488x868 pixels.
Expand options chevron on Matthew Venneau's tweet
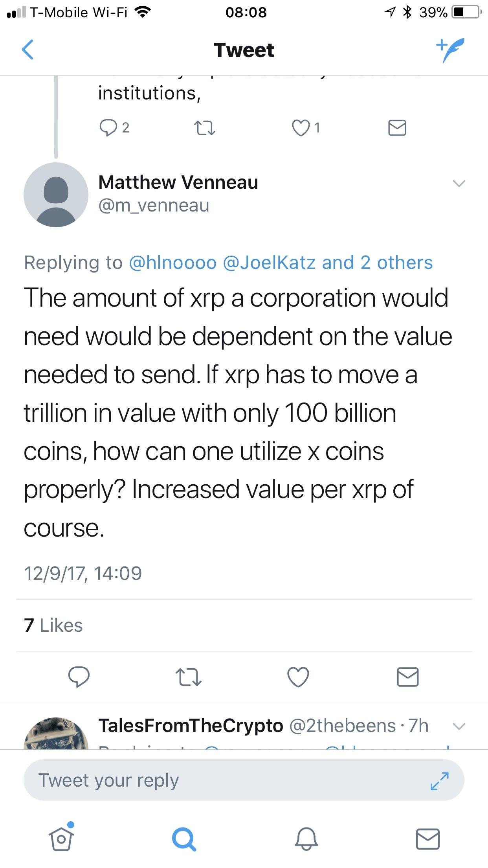click(x=459, y=184)
